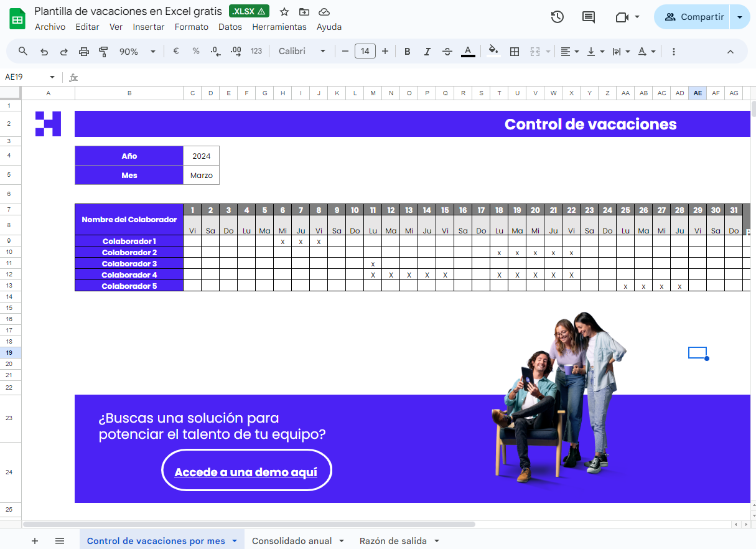756x549 pixels.
Task: Click the Print icon in toolbar
Action: (84, 52)
